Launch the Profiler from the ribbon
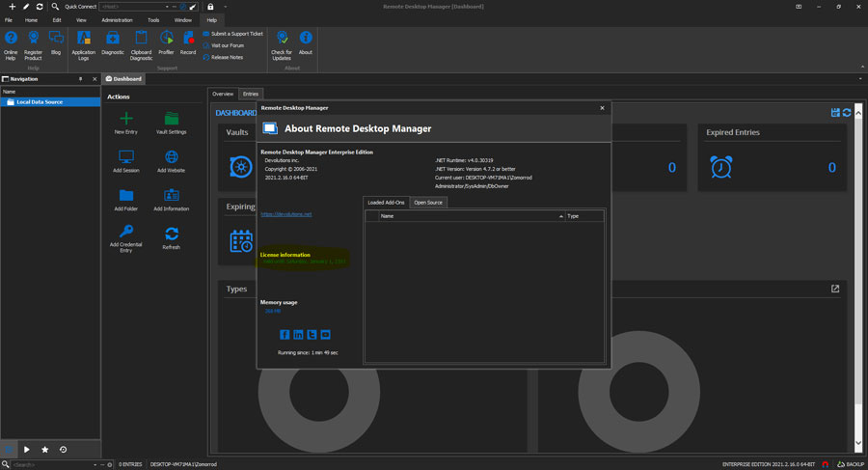The height and width of the screenshot is (470, 868). (x=166, y=39)
